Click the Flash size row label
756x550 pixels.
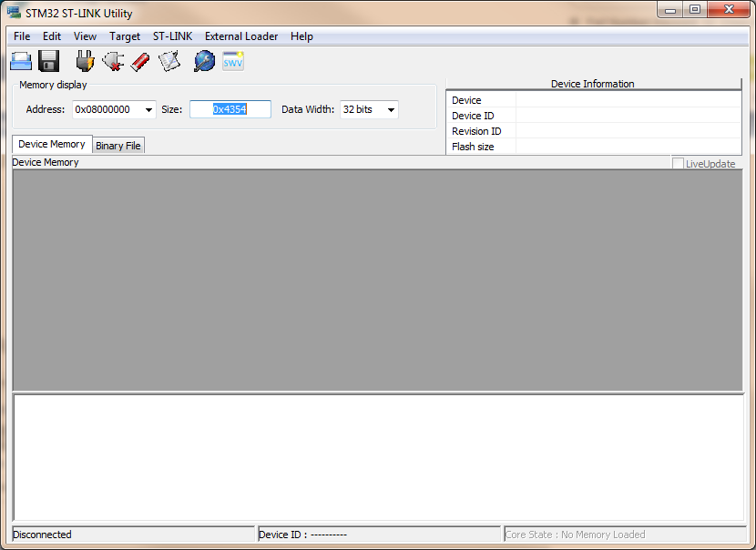[473, 147]
